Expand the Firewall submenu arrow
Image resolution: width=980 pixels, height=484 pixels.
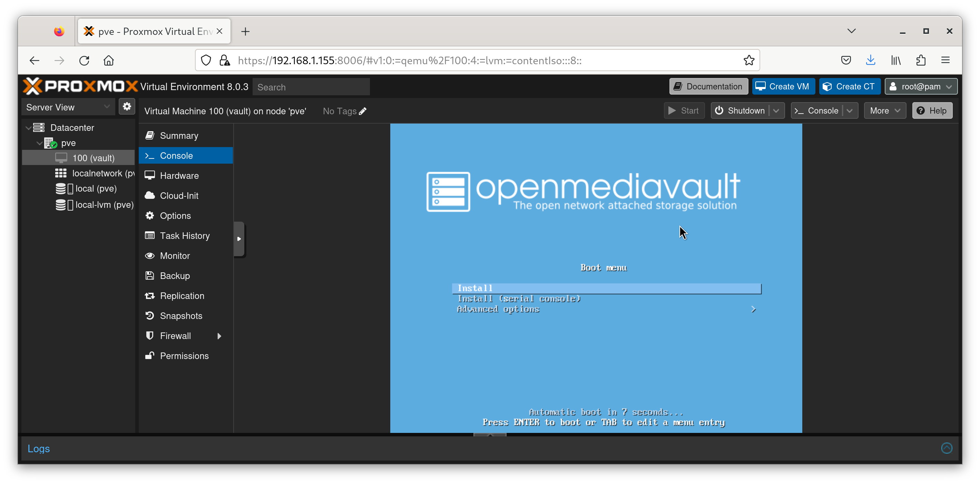click(219, 336)
